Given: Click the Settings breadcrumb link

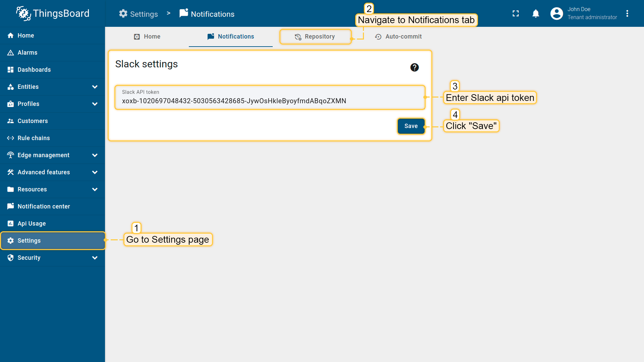Looking at the screenshot, I should [x=139, y=14].
